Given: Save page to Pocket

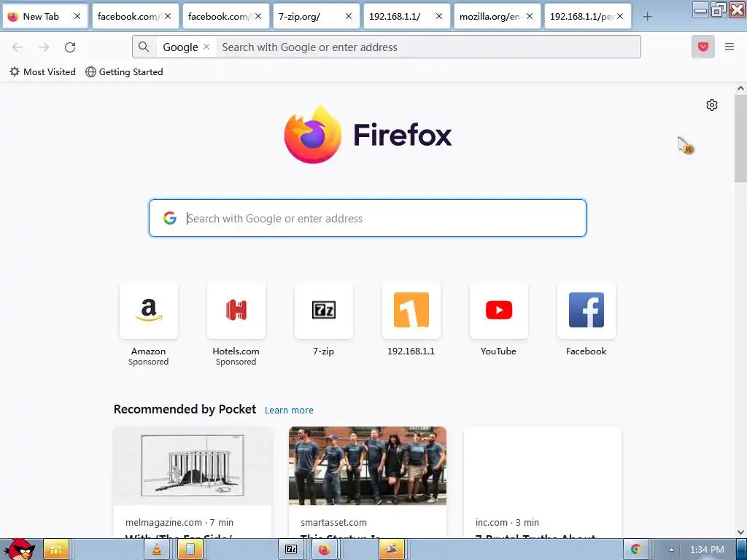Looking at the screenshot, I should pyautogui.click(x=703, y=47).
